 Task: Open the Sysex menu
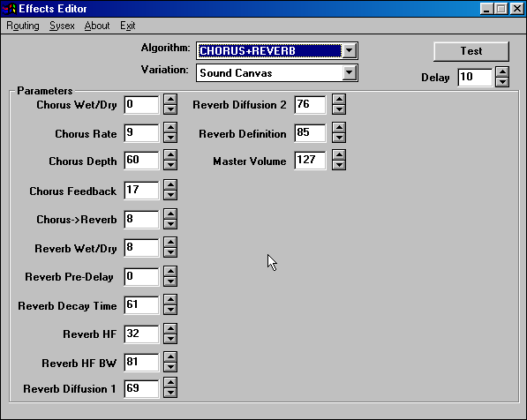62,26
